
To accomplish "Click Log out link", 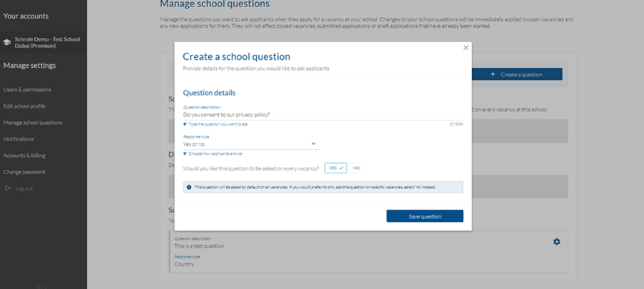I will (x=24, y=188).
